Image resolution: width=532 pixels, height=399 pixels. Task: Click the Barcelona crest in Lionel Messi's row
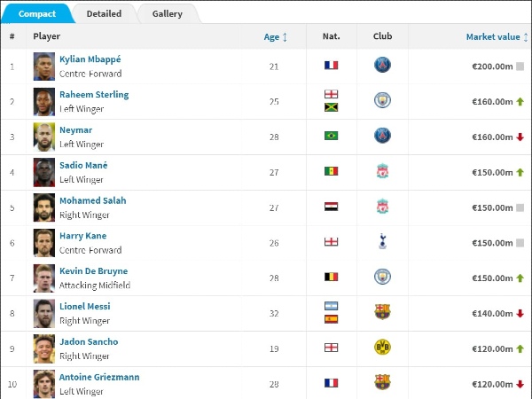382,312
